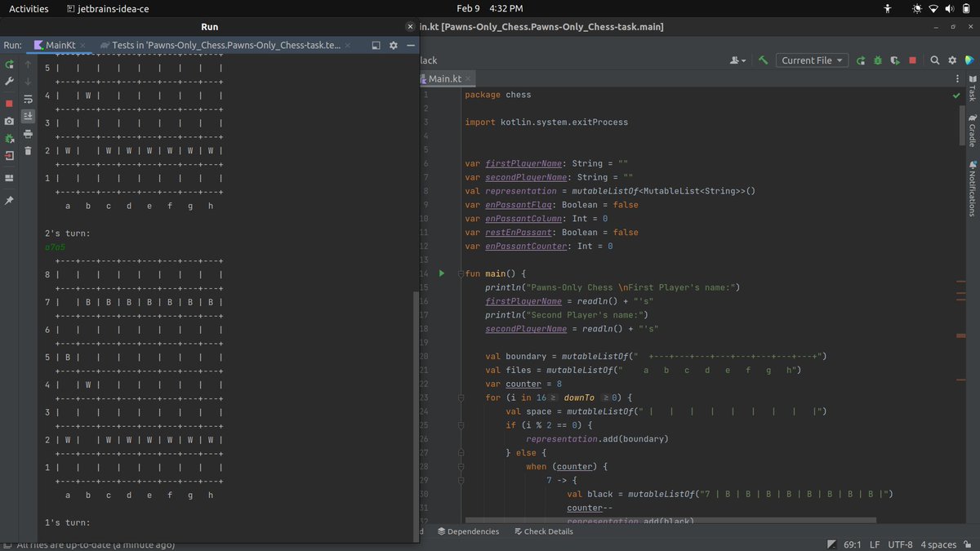Screen dimensions: 980x551
Task: Open jetbrains-idea-ce app menu
Action: click(109, 9)
